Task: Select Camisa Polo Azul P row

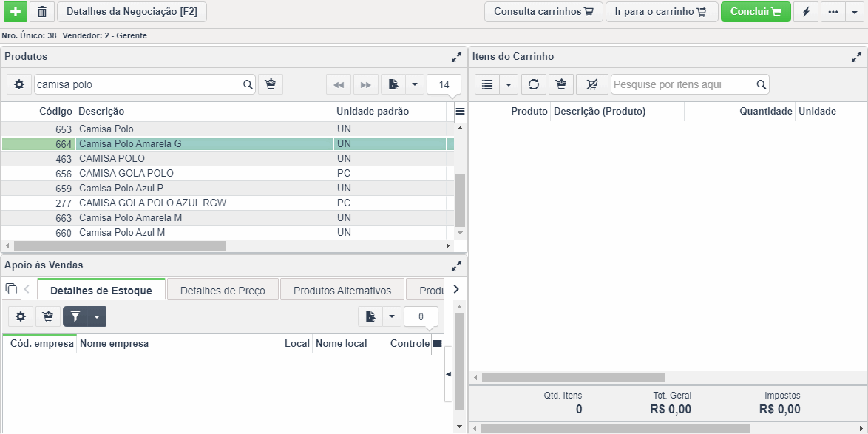Action: point(228,189)
